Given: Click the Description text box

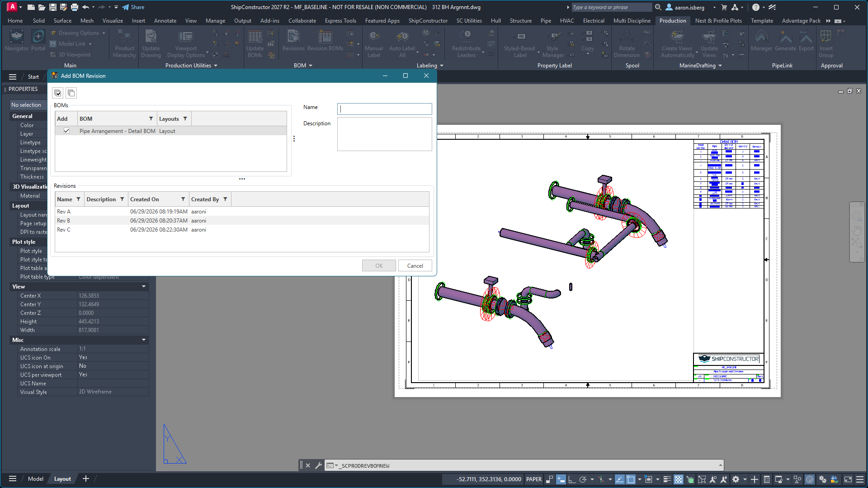Looking at the screenshot, I should (x=384, y=134).
